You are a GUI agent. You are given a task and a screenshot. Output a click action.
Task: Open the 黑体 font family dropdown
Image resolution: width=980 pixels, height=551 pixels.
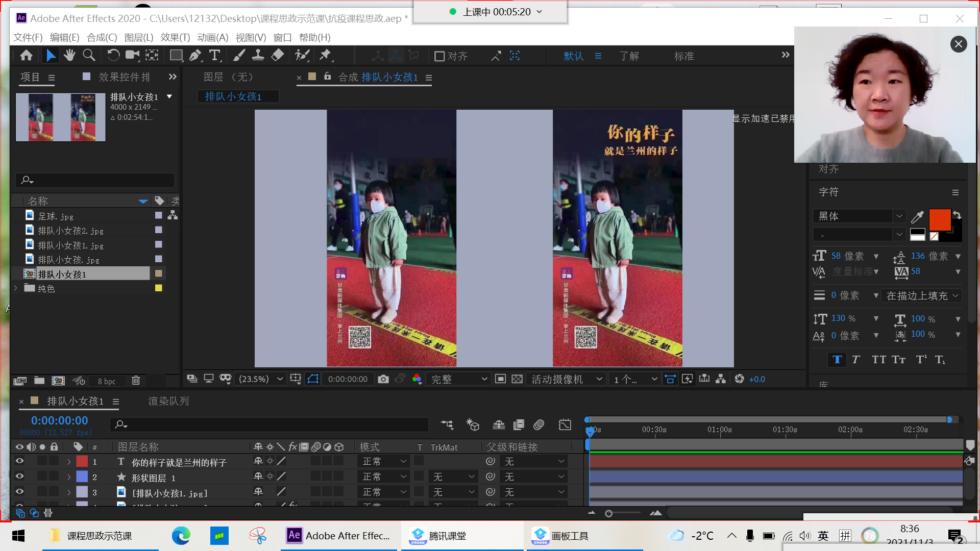(x=899, y=216)
